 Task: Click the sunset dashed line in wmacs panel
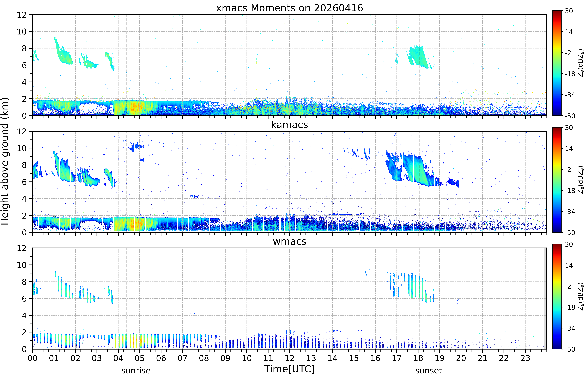420,299
